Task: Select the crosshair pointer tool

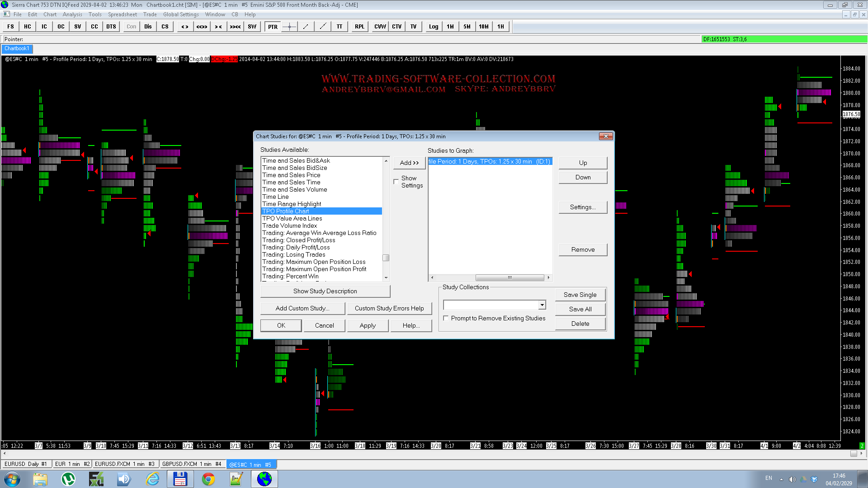Action: pyautogui.click(x=289, y=27)
